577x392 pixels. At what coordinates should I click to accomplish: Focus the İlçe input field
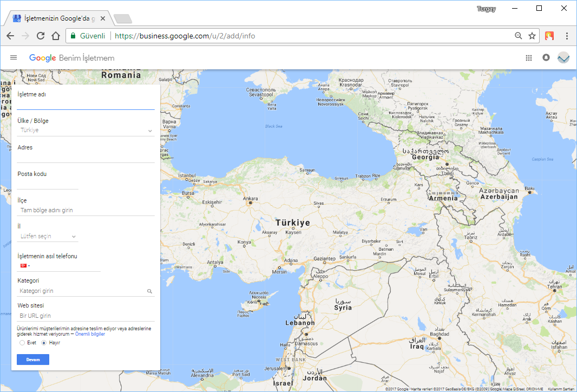click(x=86, y=210)
